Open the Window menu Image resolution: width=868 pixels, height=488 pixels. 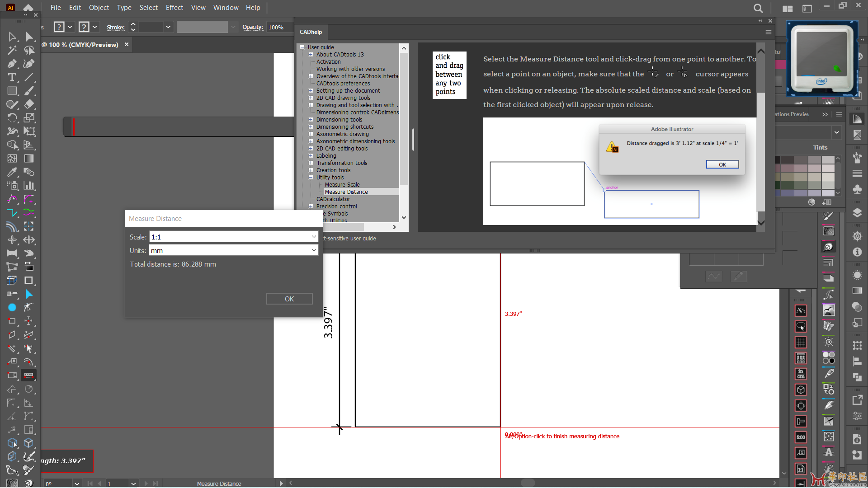[226, 8]
